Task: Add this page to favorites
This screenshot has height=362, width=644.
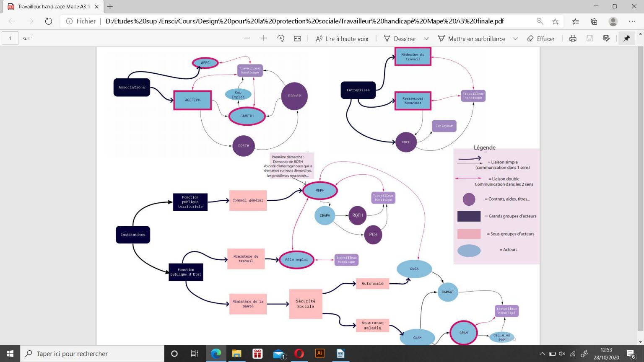Action: pyautogui.click(x=555, y=21)
